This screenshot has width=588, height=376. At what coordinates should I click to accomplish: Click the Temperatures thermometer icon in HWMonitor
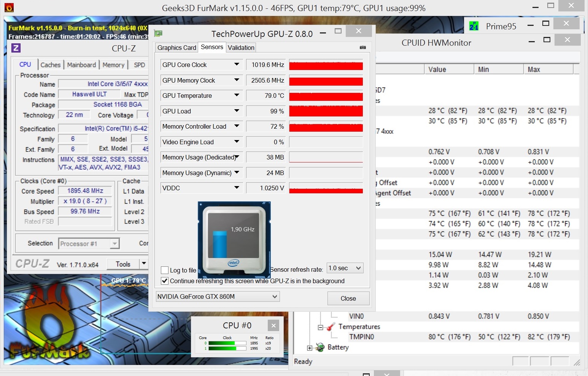pos(331,327)
